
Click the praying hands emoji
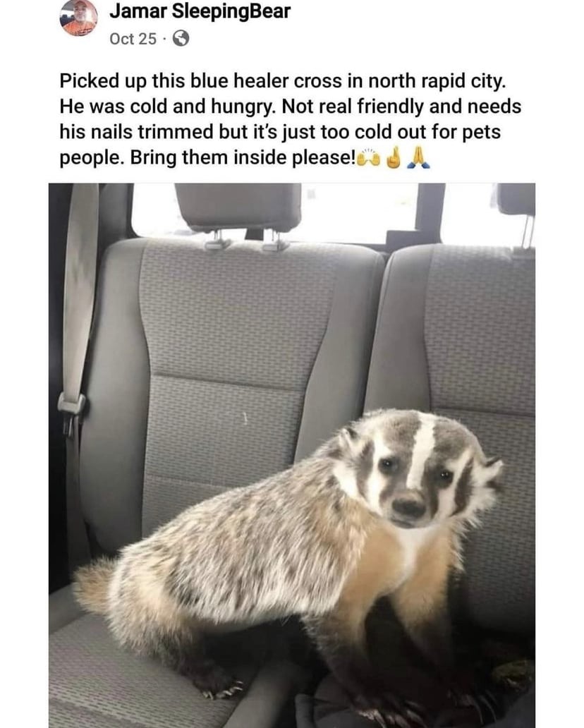[x=418, y=158]
